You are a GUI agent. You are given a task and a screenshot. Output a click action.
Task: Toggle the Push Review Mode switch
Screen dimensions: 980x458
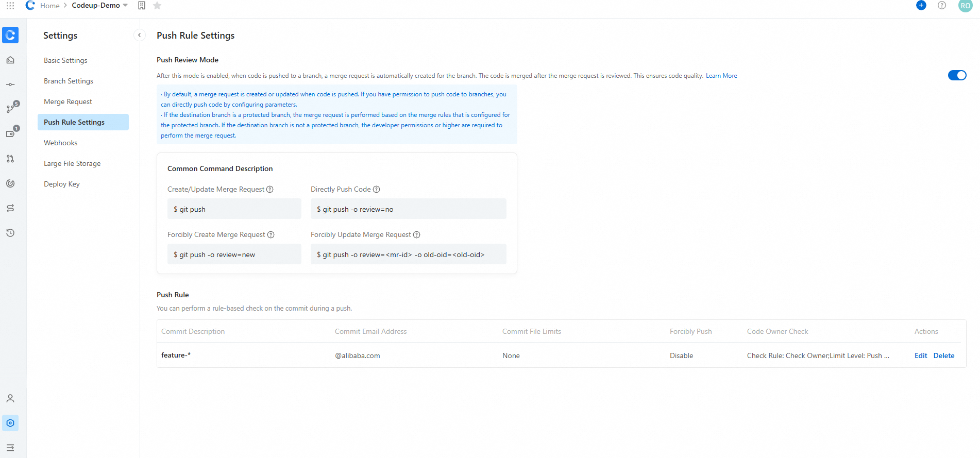[957, 75]
